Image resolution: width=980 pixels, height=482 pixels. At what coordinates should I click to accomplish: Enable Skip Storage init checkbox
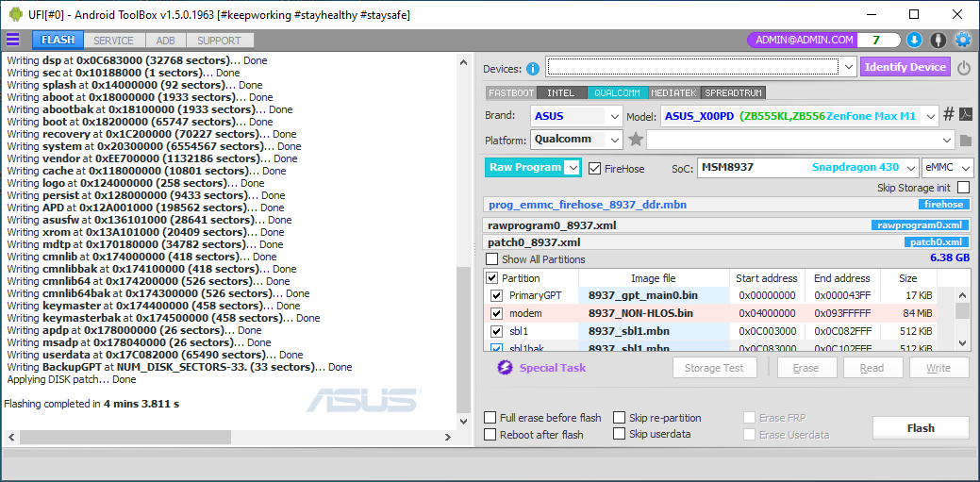pos(964,188)
